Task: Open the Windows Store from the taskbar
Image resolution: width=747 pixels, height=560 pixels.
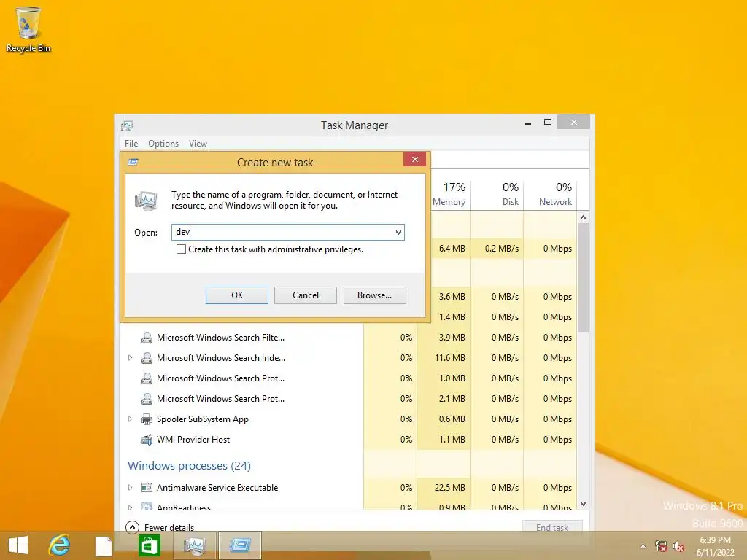Action: click(x=149, y=545)
